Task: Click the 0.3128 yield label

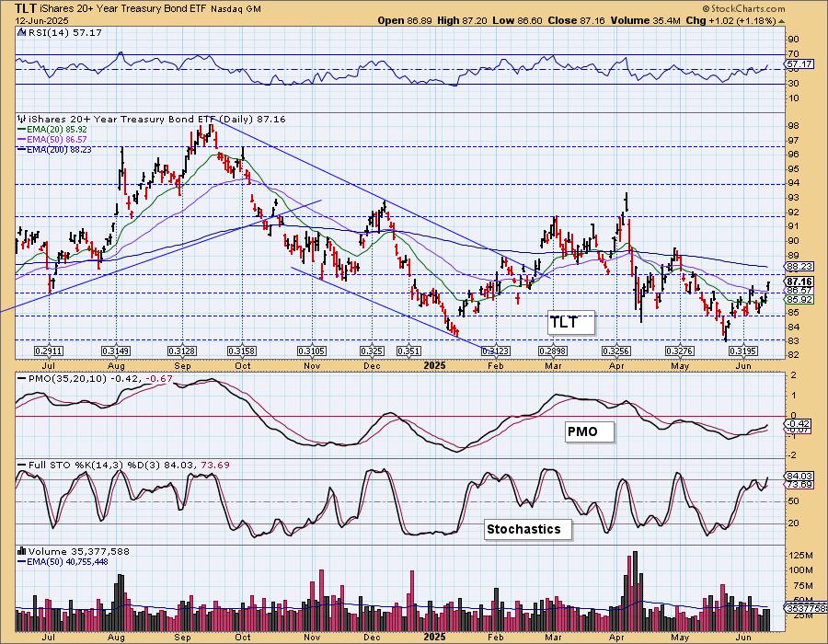Action: point(182,351)
